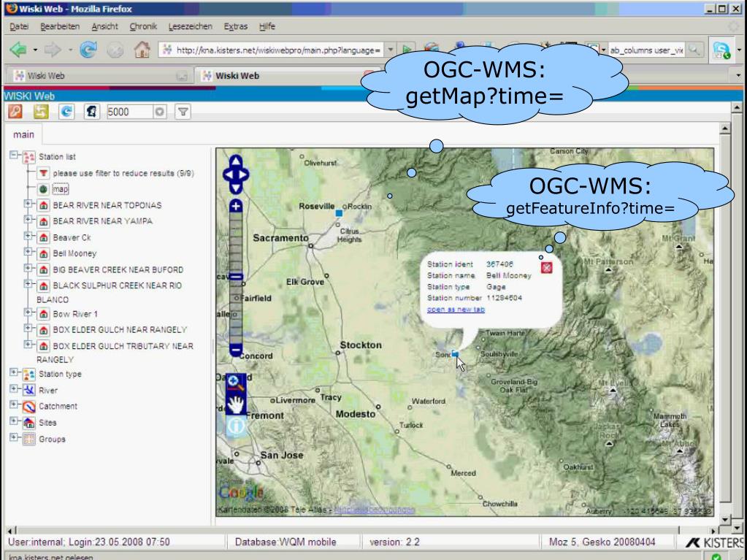Viewport: 747px width, 560px height.
Task: Reload the page in Firefox
Action: pos(88,49)
